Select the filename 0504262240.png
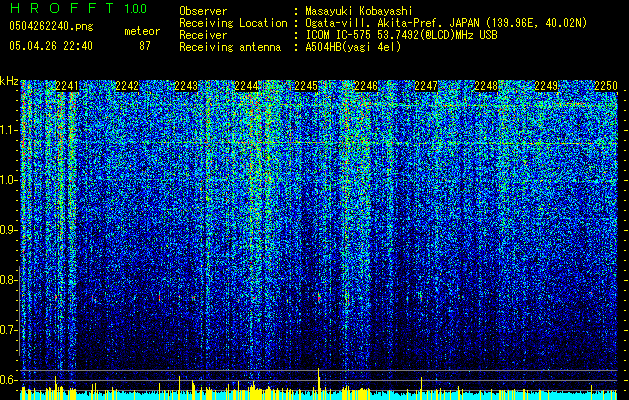The height and width of the screenshot is (400, 629). (51, 26)
